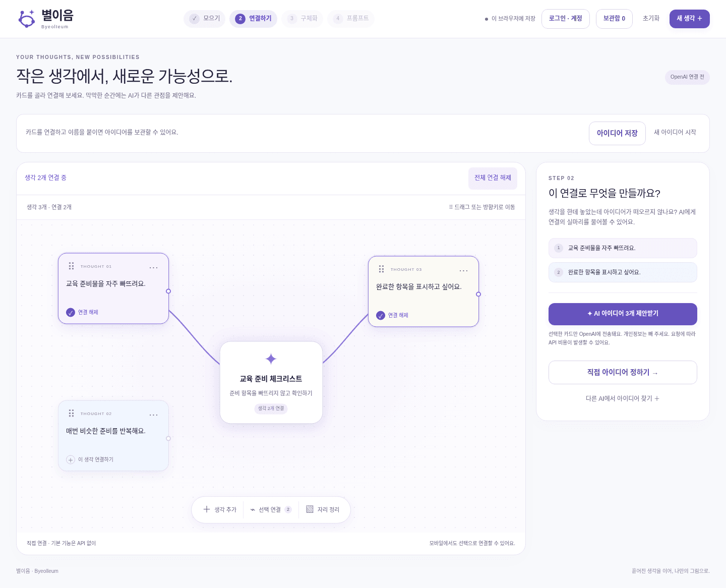
Task: Open more options on THOUGHT 03 card
Action: click(464, 270)
